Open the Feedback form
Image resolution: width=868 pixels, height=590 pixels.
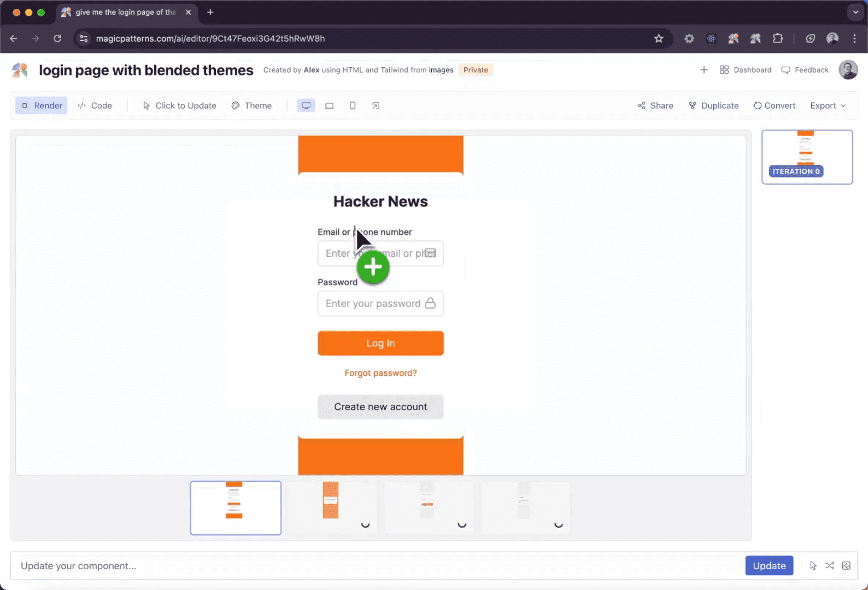pyautogui.click(x=805, y=70)
